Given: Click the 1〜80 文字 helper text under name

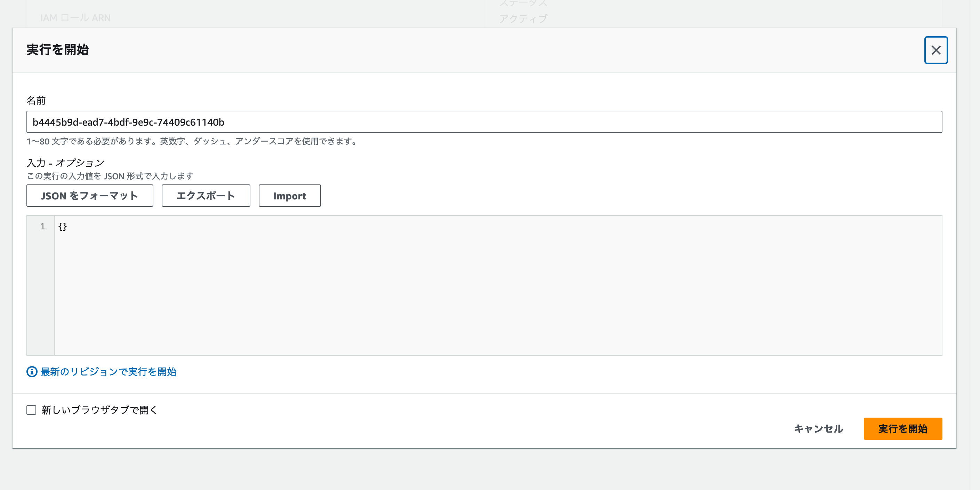Looking at the screenshot, I should coord(192,141).
